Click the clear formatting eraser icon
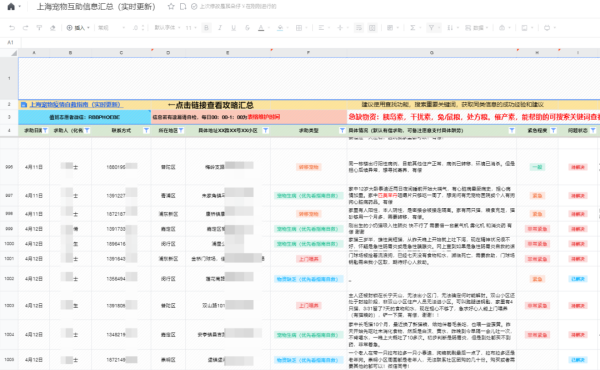Screen dimensions: 600x370 (x=53, y=28)
